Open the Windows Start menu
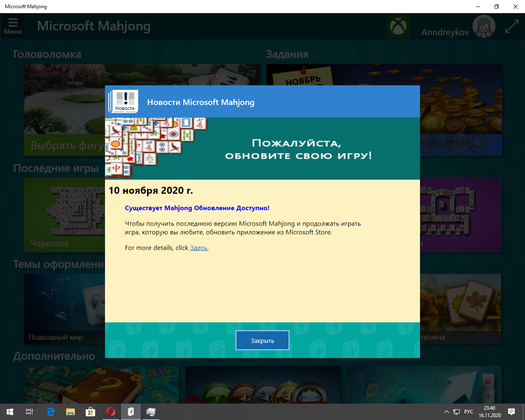Screen dimensions: 525x420 point(10,412)
